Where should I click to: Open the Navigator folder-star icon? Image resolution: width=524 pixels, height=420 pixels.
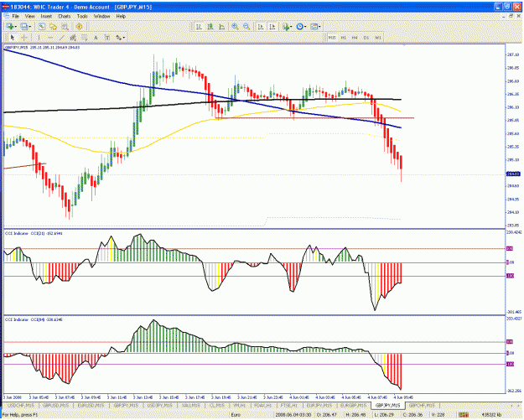[53, 26]
